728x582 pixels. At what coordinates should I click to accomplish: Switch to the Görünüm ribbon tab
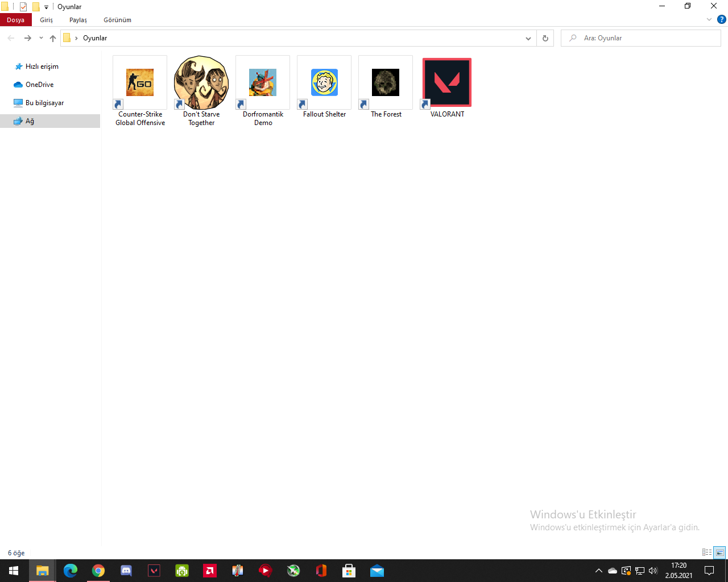point(118,20)
